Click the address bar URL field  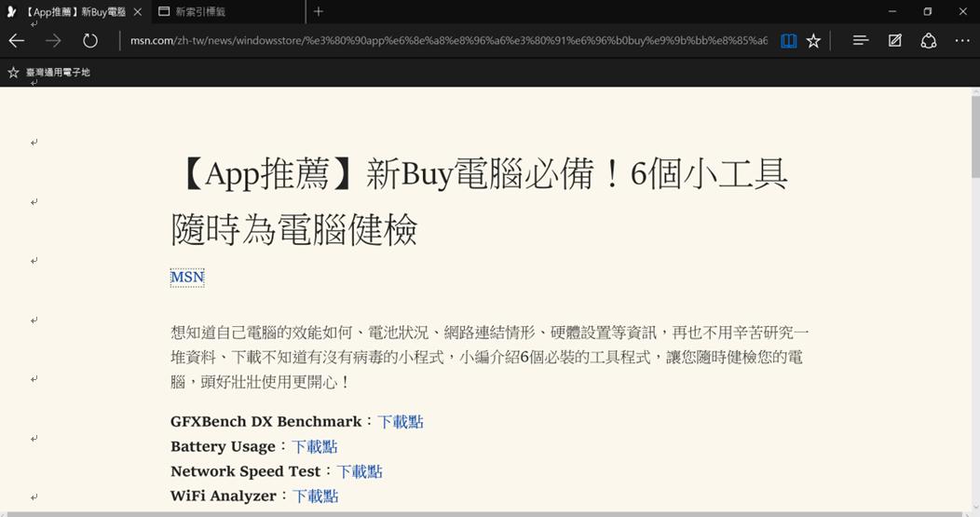click(x=448, y=41)
